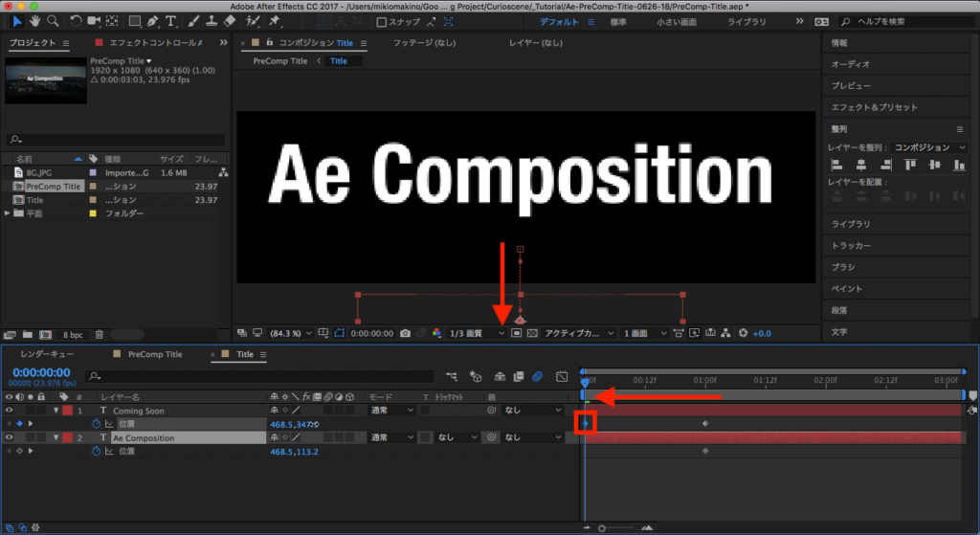
Task: Select the Unified Camera tool
Action: click(94, 21)
